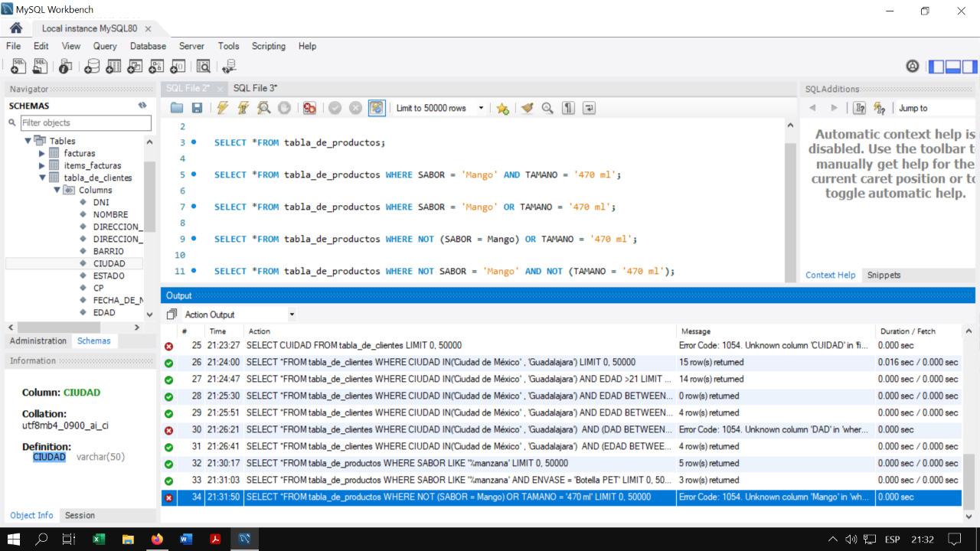Image resolution: width=980 pixels, height=551 pixels.
Task: Select output row 33 with Botella PET query
Action: click(x=561, y=480)
